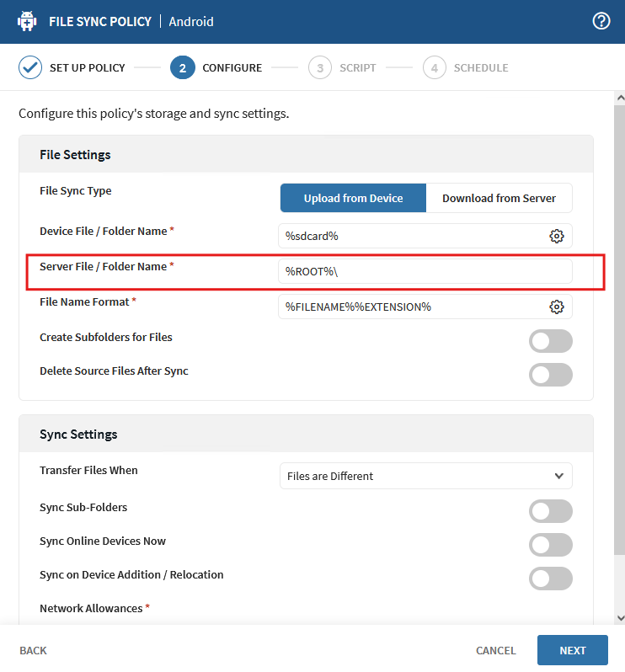
Task: Expand the Transfer Files When dropdown
Action: pyautogui.click(x=425, y=476)
